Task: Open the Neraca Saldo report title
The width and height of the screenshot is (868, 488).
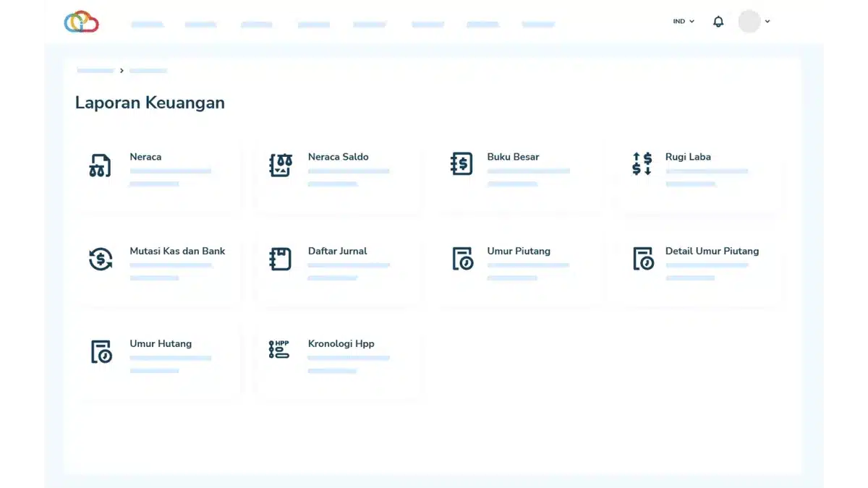Action: pyautogui.click(x=338, y=157)
